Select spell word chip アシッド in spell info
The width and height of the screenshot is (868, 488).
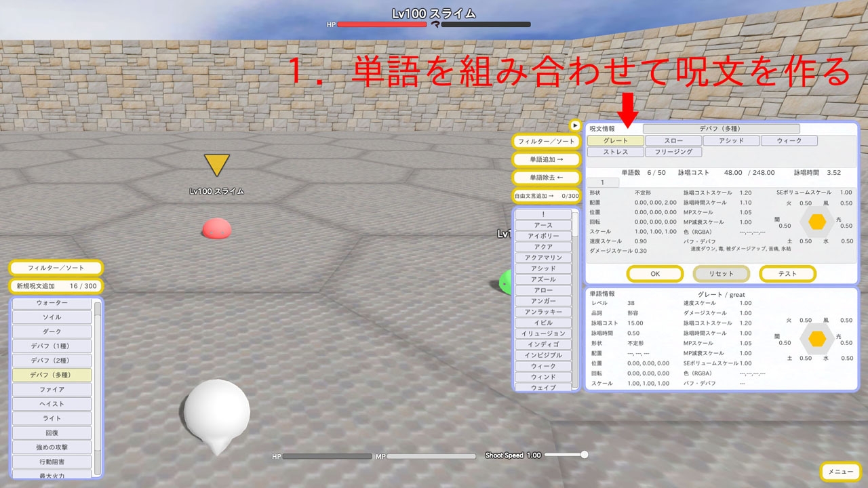pyautogui.click(x=731, y=141)
